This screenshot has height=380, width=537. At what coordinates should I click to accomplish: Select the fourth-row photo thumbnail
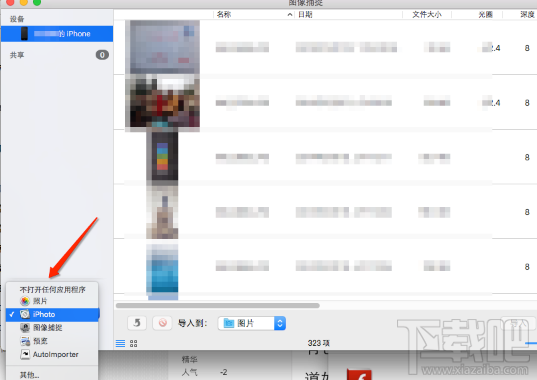pos(162,212)
